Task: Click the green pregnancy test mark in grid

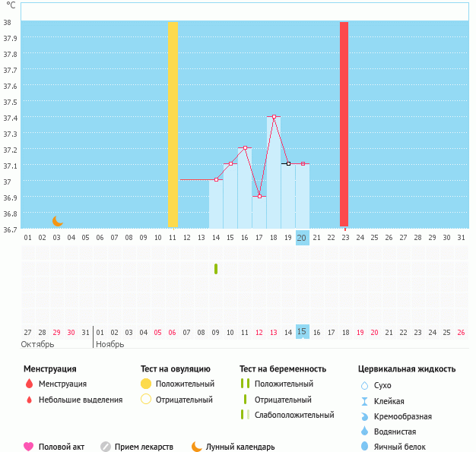Action: (x=216, y=268)
